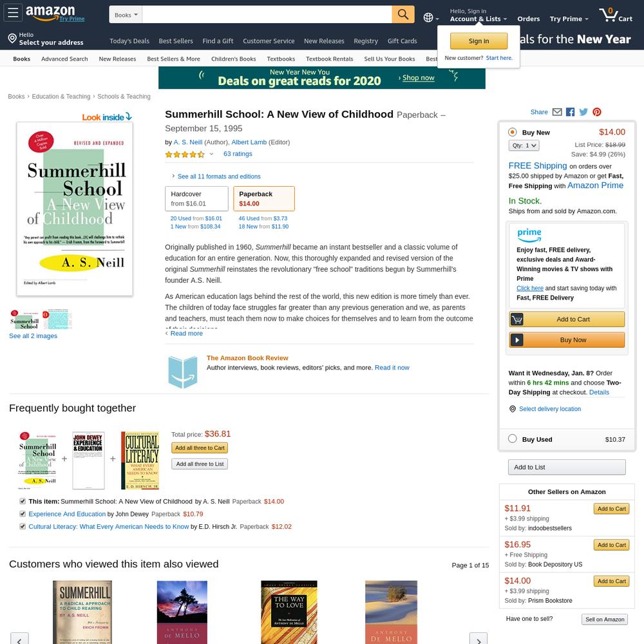Click the carousel next page arrow

(478, 639)
